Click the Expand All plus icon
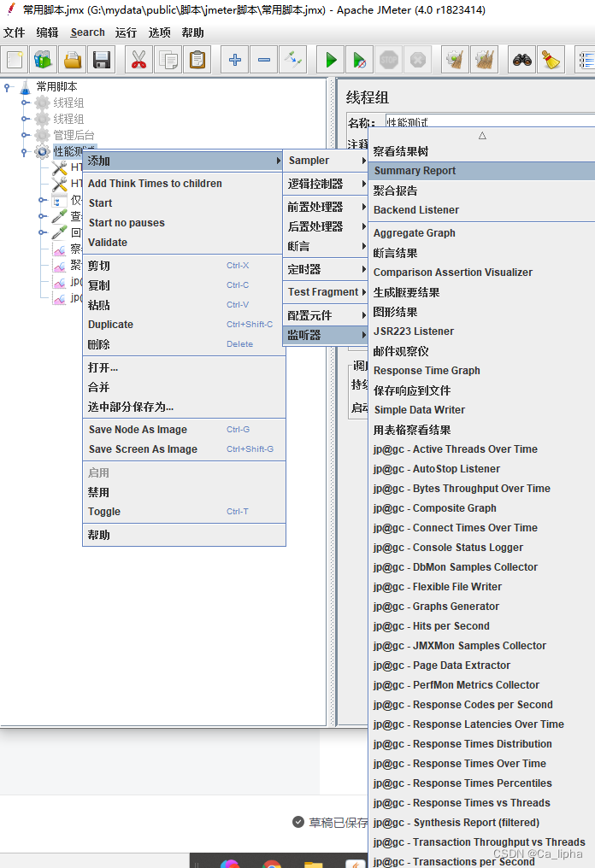The height and width of the screenshot is (868, 595). 234,59
